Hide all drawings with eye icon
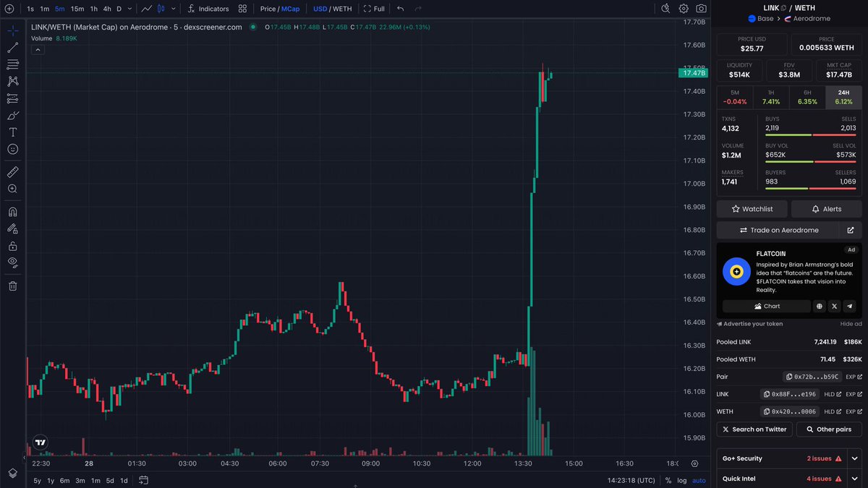 click(x=12, y=262)
